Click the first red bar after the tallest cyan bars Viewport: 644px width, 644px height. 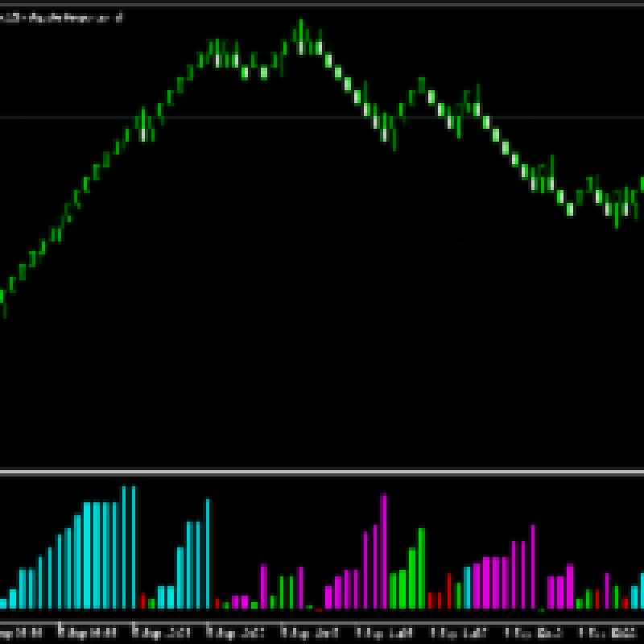142,601
